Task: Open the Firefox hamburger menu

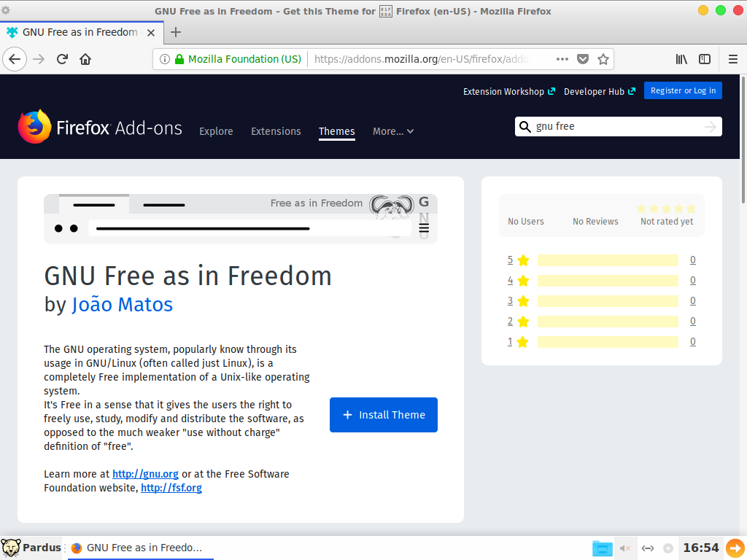Action: tap(733, 59)
